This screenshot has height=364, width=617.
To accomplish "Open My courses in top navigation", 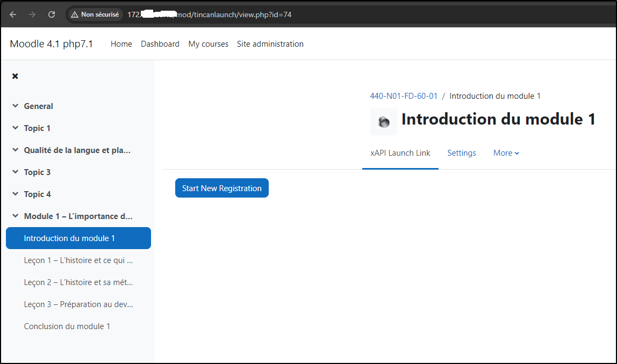I will pyautogui.click(x=208, y=44).
